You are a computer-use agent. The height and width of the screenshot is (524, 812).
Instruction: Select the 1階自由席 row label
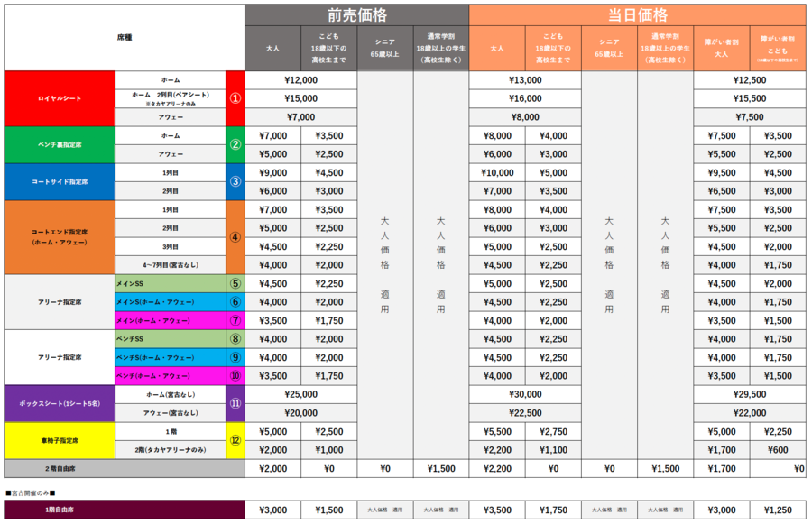[x=124, y=510]
